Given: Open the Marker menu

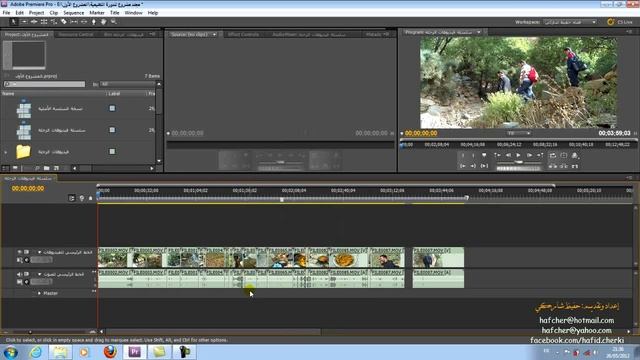Looking at the screenshot, I should click(x=97, y=13).
